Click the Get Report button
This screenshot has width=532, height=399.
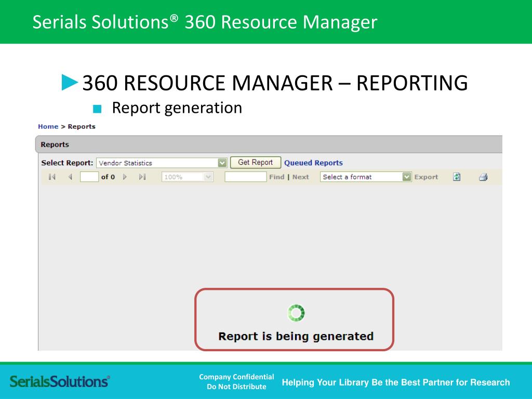point(256,163)
